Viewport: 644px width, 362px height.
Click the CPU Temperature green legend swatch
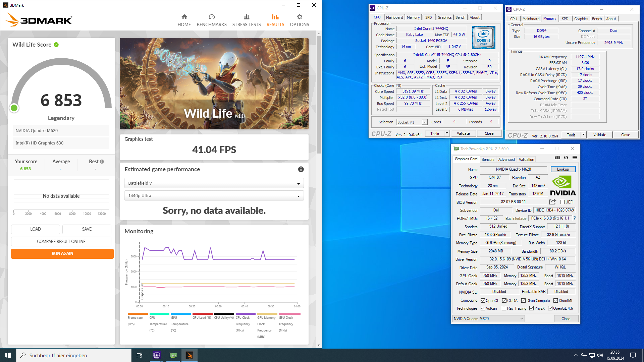(x=159, y=314)
